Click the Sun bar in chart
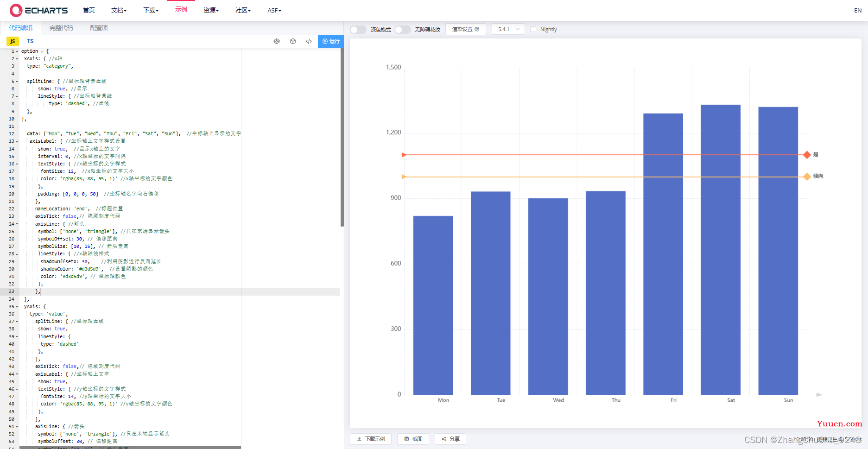 point(778,251)
